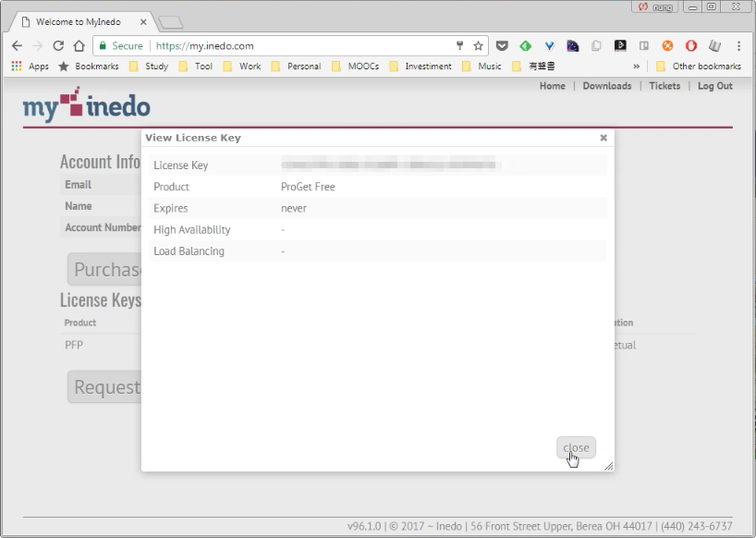Open the MOOCs bookmarks folder

coord(355,66)
